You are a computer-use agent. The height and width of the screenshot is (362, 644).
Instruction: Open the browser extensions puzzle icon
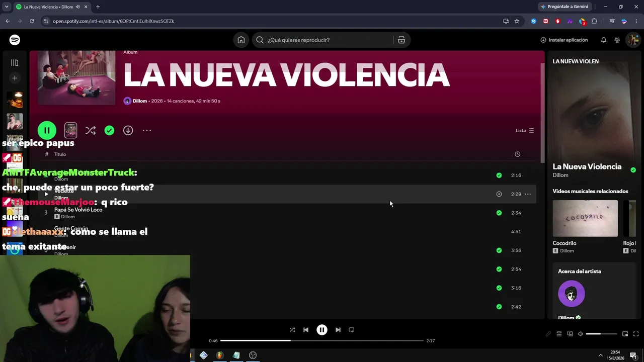tap(594, 21)
